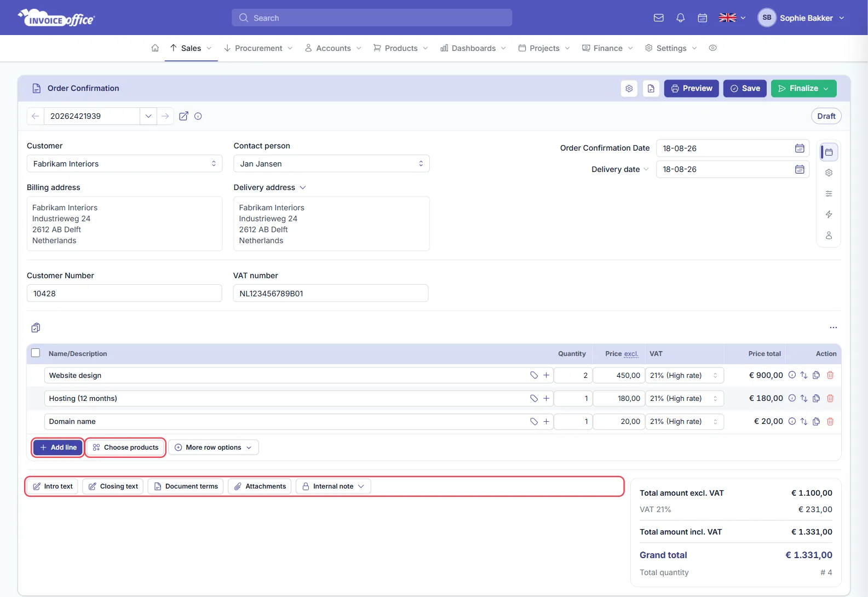Image resolution: width=868 pixels, height=597 pixels.
Task: Click the sidebar person icon
Action: point(829,235)
